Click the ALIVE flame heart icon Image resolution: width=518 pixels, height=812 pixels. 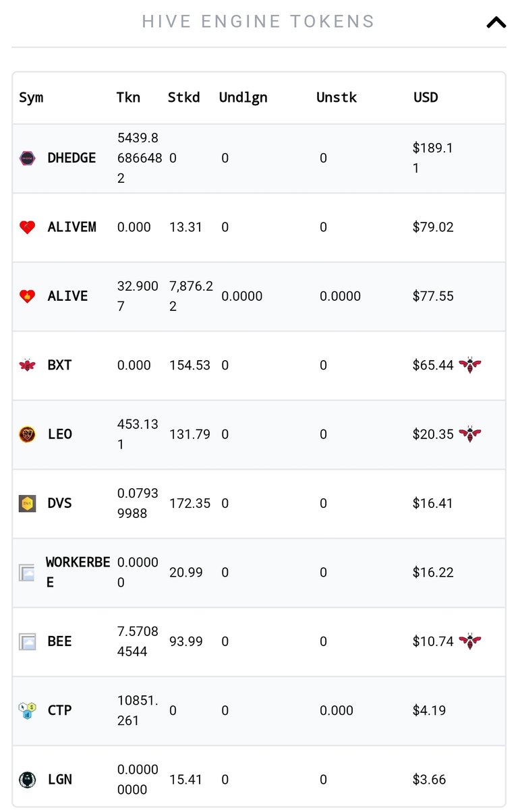(27, 296)
